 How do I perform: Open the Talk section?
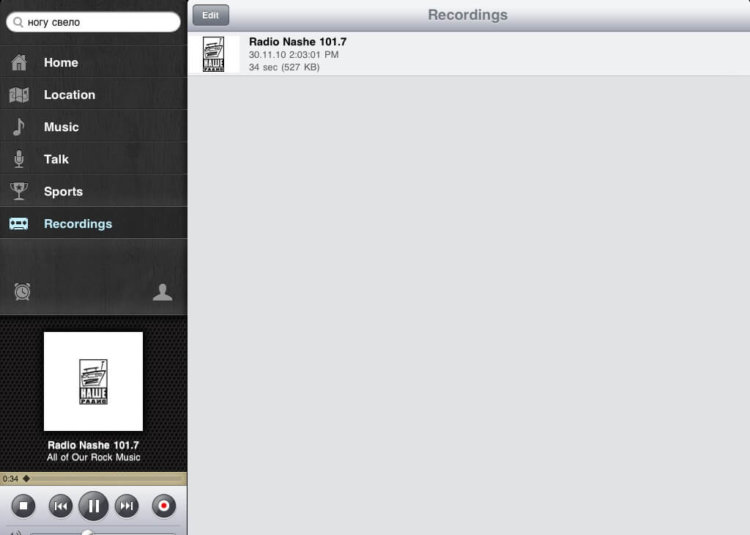coord(93,159)
